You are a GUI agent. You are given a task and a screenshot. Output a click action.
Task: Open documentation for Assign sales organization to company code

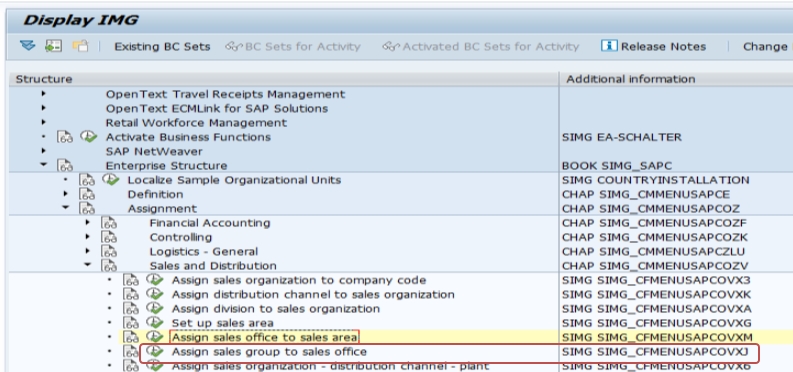(x=131, y=280)
